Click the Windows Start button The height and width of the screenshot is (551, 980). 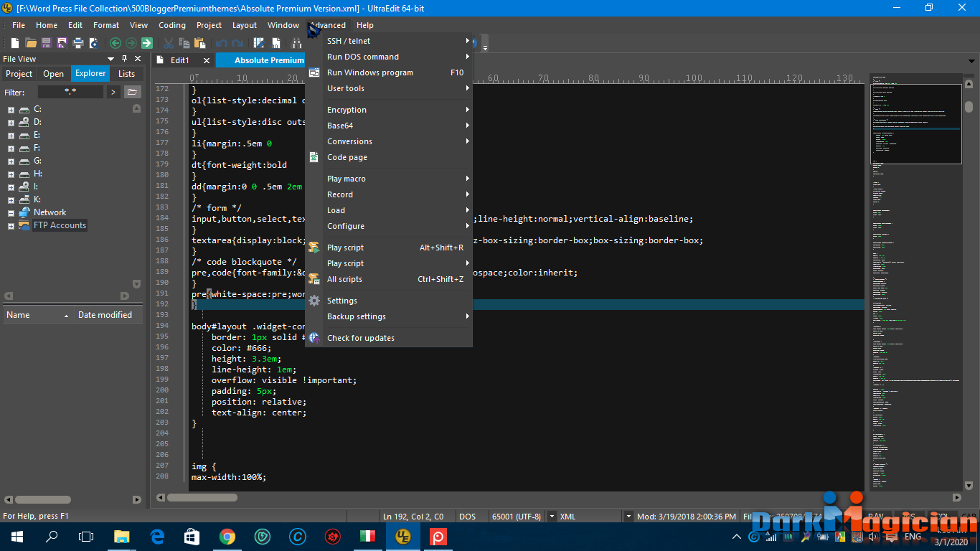click(17, 537)
